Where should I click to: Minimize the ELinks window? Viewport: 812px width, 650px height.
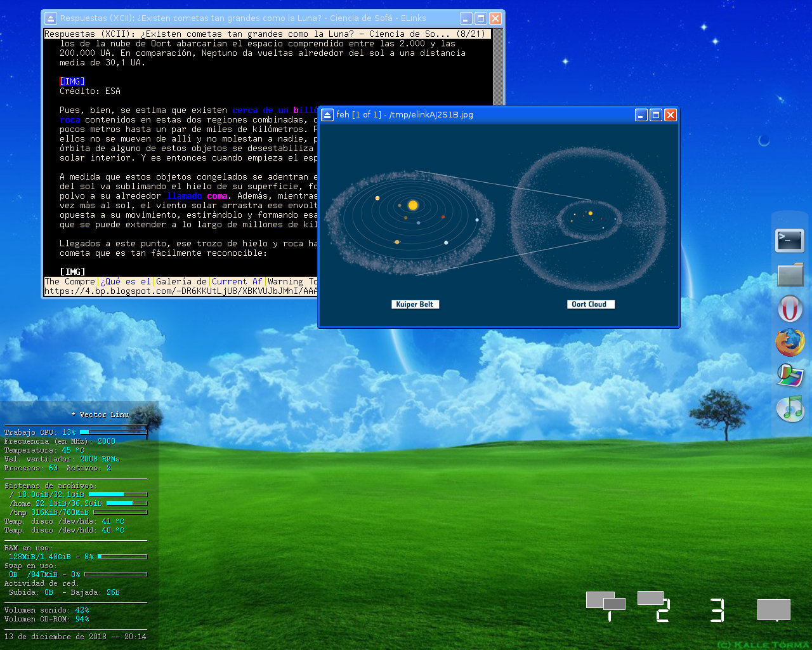[x=466, y=18]
